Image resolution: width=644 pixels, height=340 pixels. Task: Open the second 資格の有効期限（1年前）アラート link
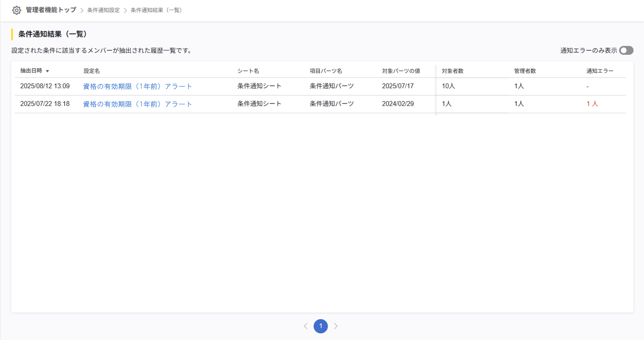(137, 104)
